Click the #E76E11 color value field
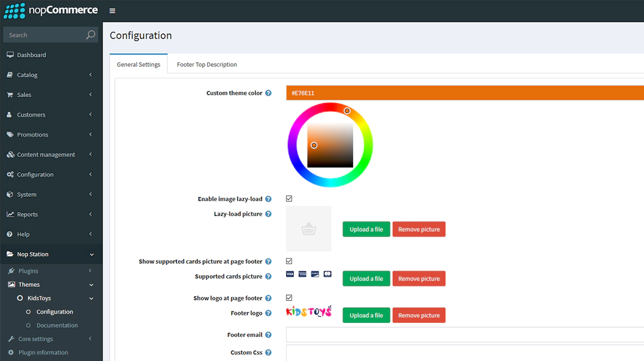The width and height of the screenshot is (644, 361). (465, 93)
